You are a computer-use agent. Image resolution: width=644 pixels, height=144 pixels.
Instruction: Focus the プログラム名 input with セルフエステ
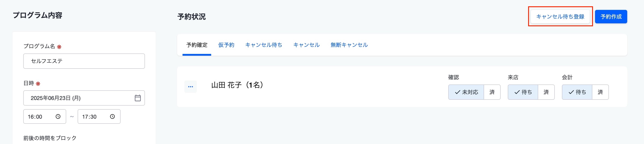click(x=84, y=61)
